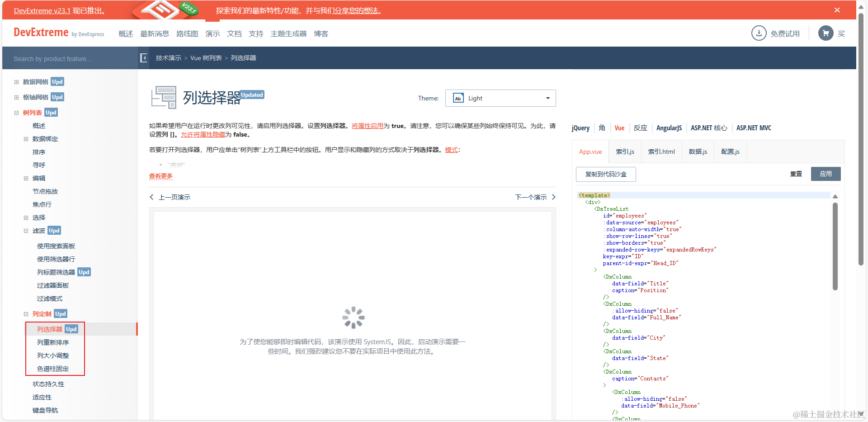Close the orange DevExtreme v23.1 banner
The width and height of the screenshot is (868, 422).
tap(837, 10)
